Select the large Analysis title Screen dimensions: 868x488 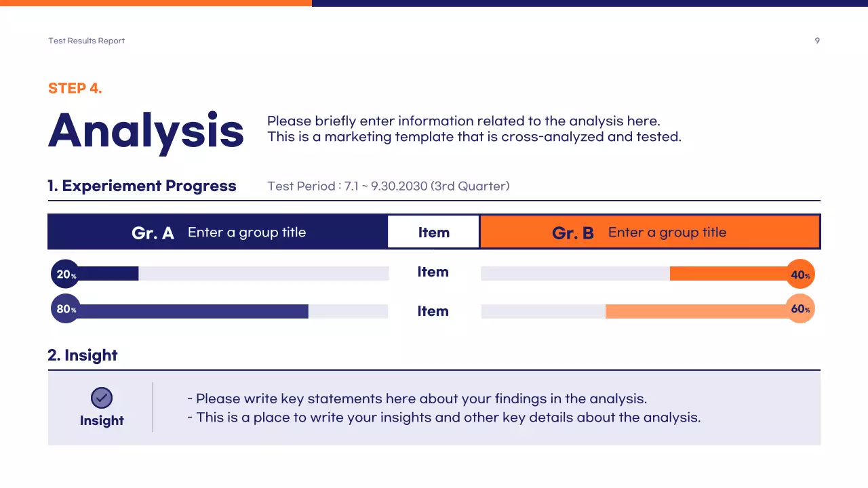pyautogui.click(x=146, y=130)
